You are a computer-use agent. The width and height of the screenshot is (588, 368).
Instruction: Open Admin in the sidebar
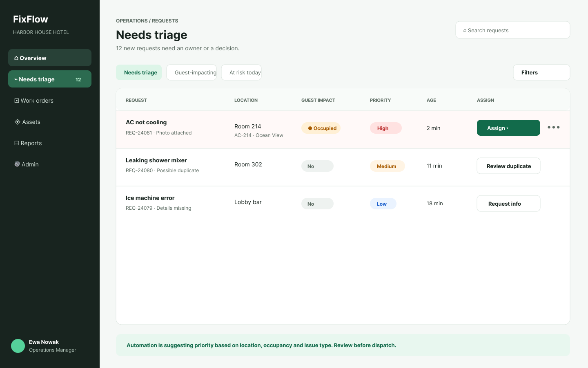[50, 164]
